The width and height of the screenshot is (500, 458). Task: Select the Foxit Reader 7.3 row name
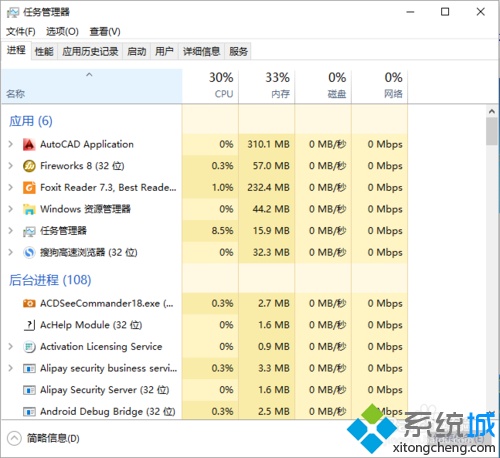(x=108, y=188)
